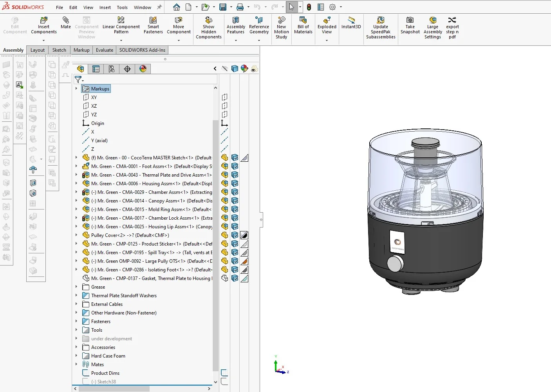
Task: Switch to the Layout tab
Action: pyautogui.click(x=38, y=50)
